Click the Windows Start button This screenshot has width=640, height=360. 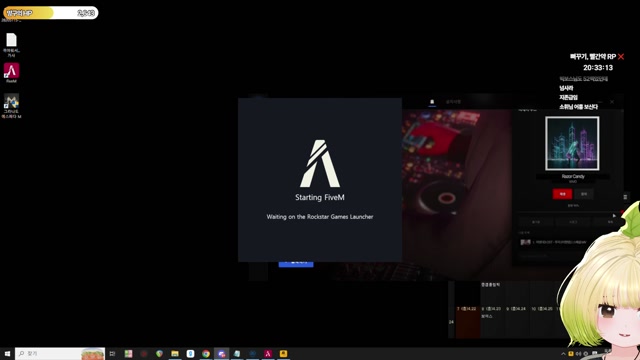pos(7,354)
